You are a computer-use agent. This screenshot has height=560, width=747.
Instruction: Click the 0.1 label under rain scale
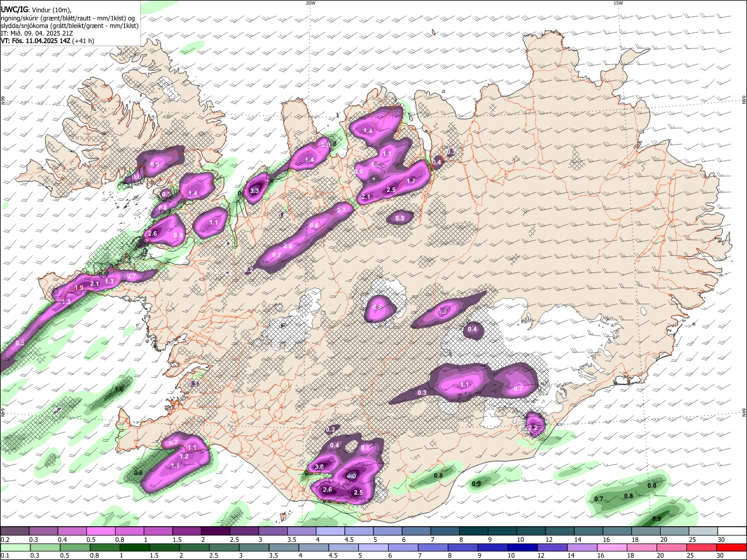[x=4, y=556]
